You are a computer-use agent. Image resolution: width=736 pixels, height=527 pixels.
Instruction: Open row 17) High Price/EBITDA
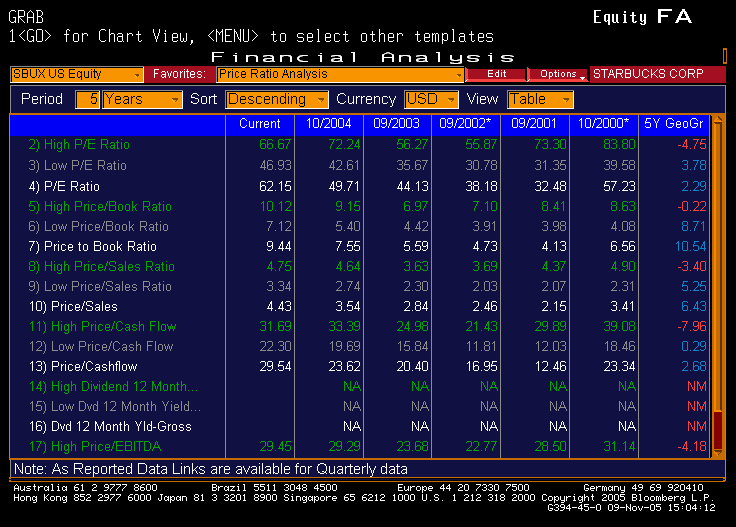point(95,446)
